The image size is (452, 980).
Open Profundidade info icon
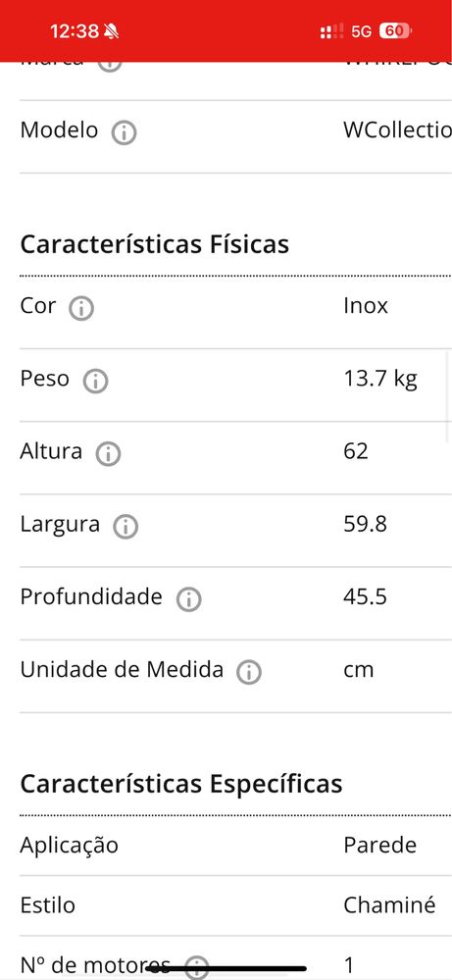[x=188, y=599]
